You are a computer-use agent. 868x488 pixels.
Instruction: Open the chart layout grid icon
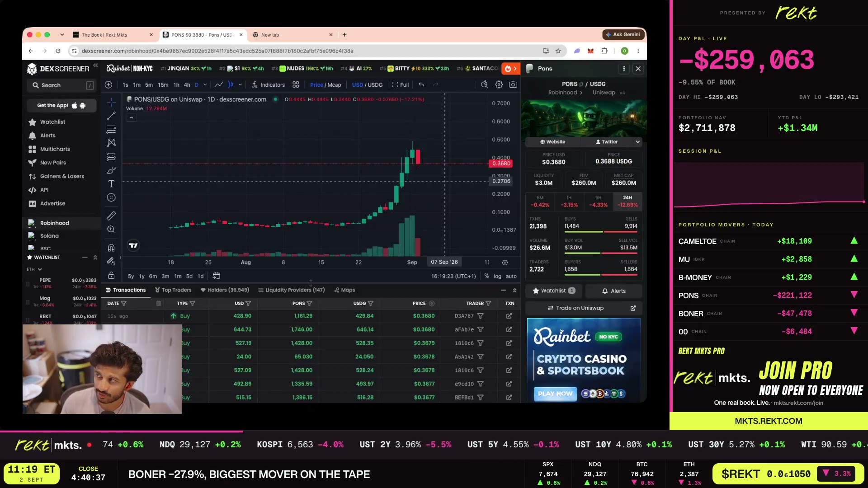(296, 84)
